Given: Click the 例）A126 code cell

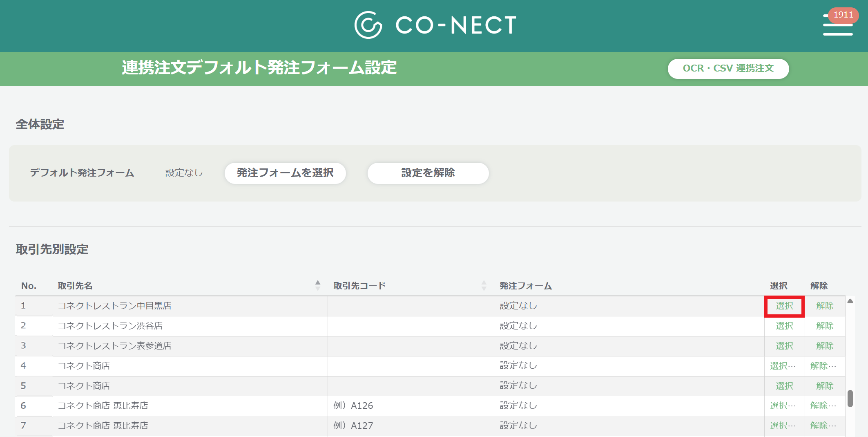Looking at the screenshot, I should point(411,406).
